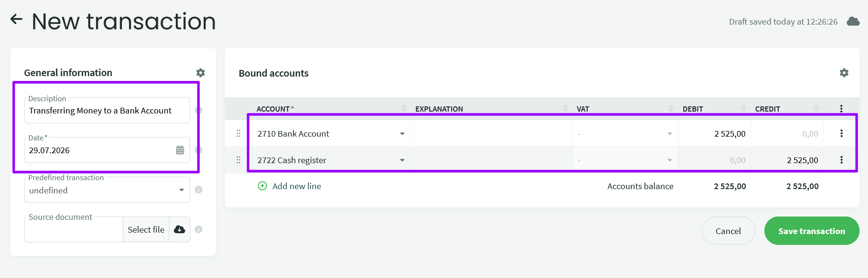Screen dimensions: 868x278
Task: Click the cloud download source document icon
Action: [180, 229]
